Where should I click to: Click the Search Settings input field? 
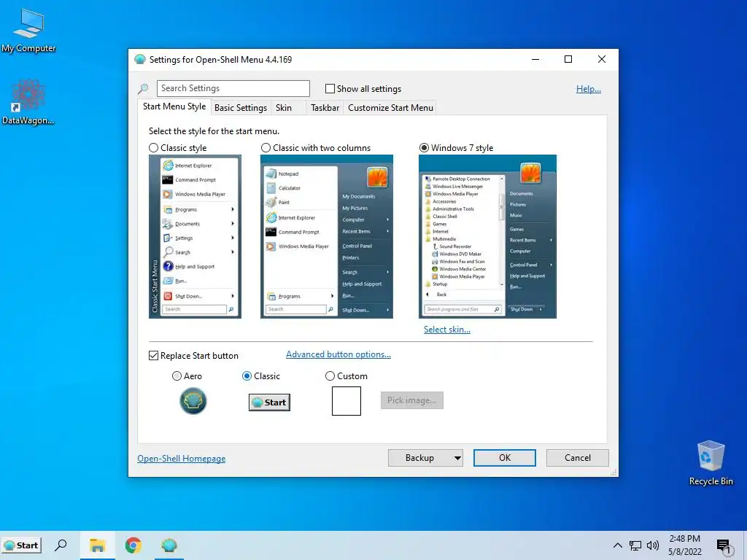coord(233,88)
